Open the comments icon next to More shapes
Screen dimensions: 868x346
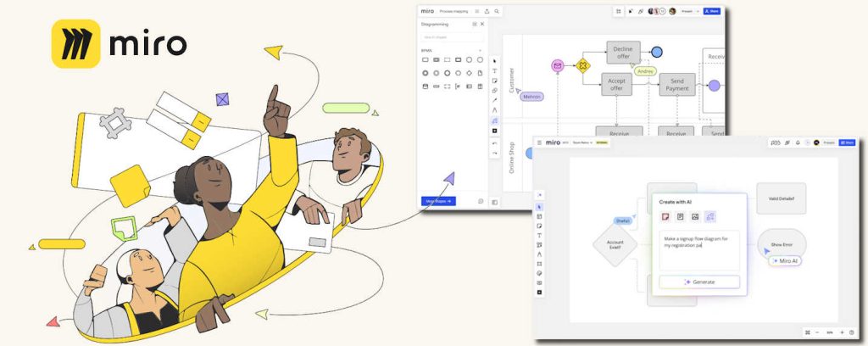(481, 202)
